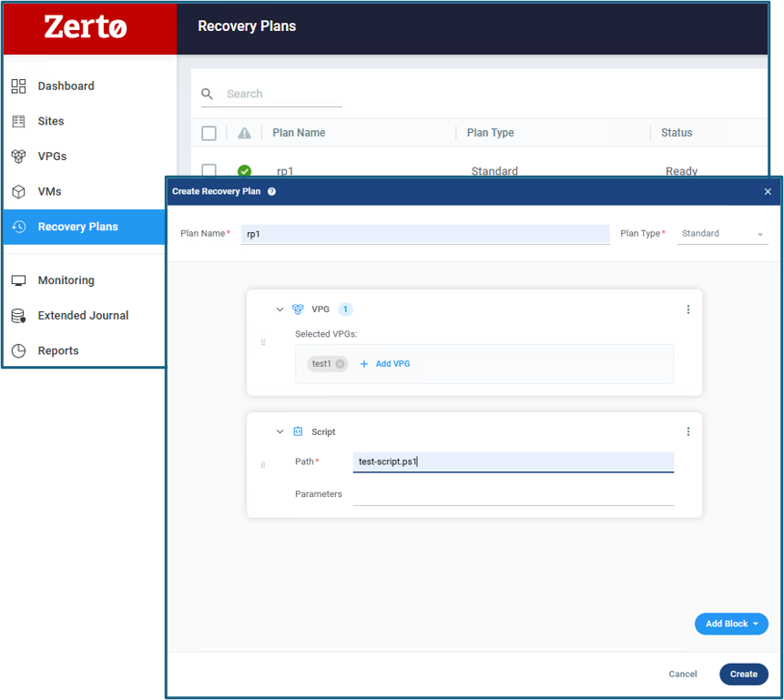The width and height of the screenshot is (784, 700).
Task: Click the search magnifier icon
Action: pyautogui.click(x=207, y=94)
